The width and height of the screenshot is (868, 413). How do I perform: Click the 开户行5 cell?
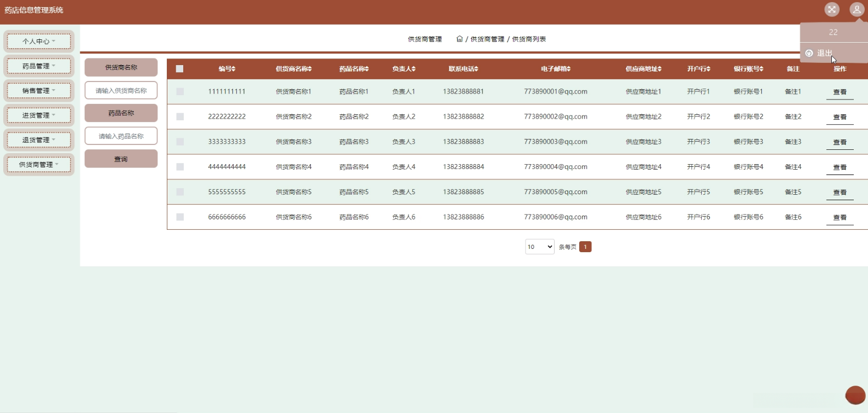(x=699, y=193)
